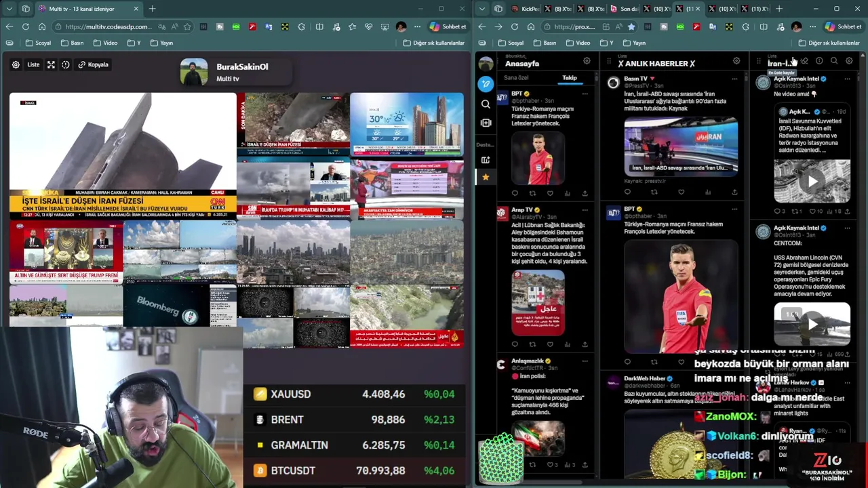Open the Multi tv 13 kanal izleniyor tab
The height and width of the screenshot is (488, 868).
[x=88, y=9]
